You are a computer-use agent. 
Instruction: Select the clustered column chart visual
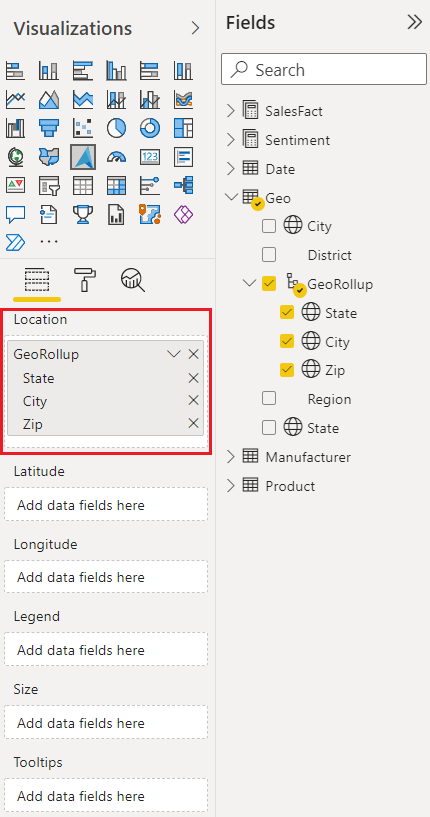(x=116, y=70)
